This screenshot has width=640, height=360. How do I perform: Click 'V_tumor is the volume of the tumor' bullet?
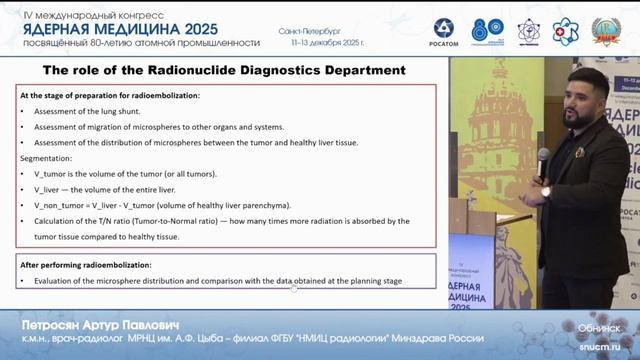[125, 174]
